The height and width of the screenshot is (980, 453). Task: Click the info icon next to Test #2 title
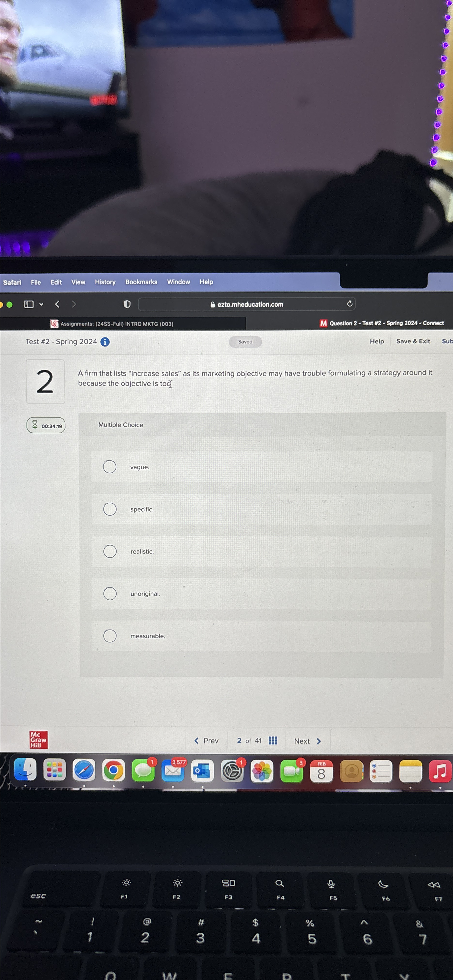[105, 342]
